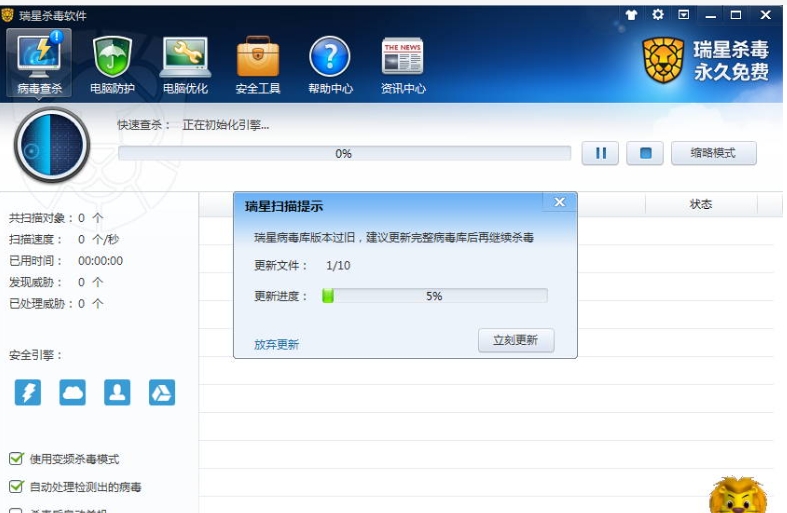
Task: Click the scan progress bar at 0%
Action: (x=344, y=153)
